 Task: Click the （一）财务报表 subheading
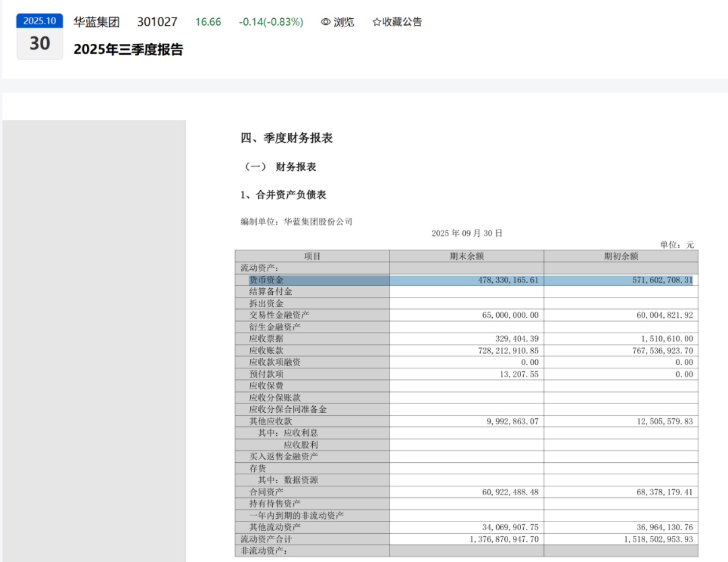coord(280,167)
